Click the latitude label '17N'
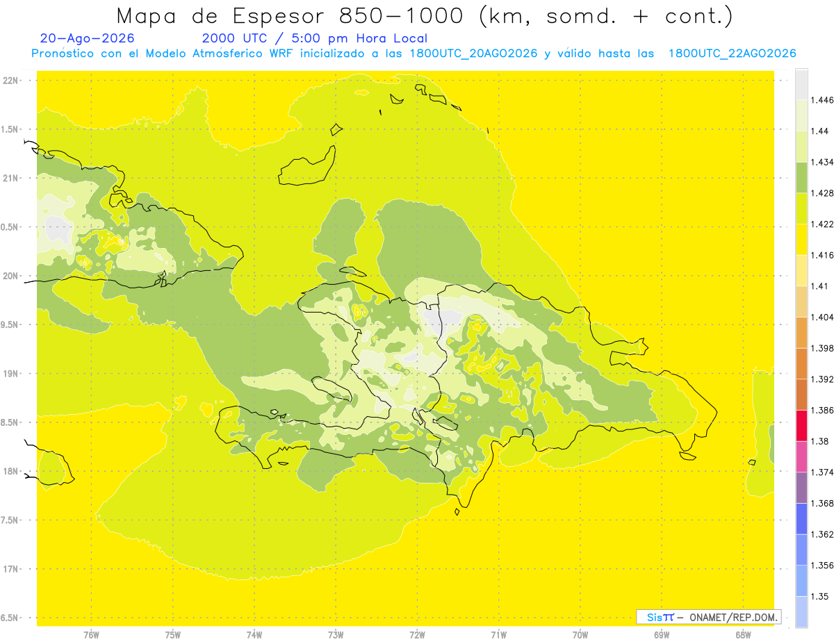Screen dimensions: 834x644 coord(10,569)
